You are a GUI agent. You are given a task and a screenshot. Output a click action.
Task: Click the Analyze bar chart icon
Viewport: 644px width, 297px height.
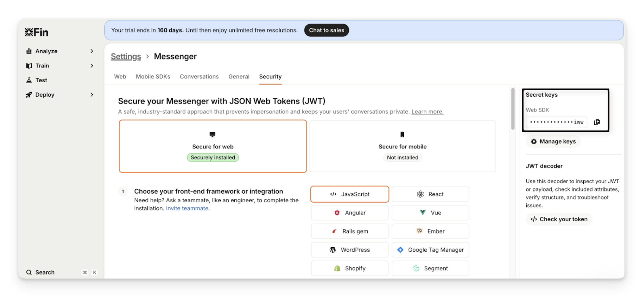[29, 51]
